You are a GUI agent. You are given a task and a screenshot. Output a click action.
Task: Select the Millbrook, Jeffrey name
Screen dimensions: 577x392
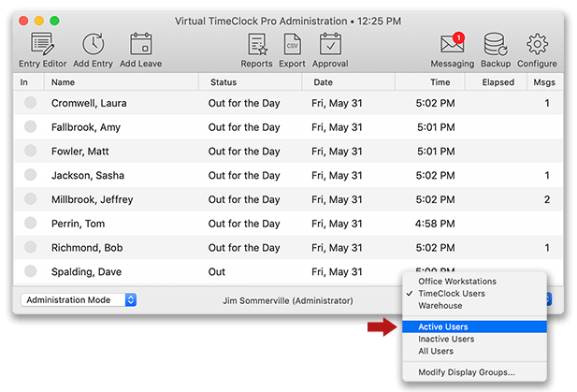[x=92, y=199]
